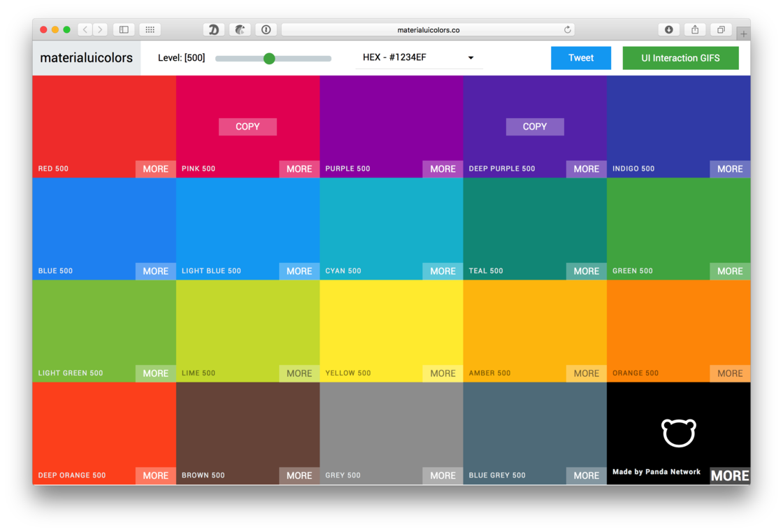Open a new tab with plus button

(x=743, y=34)
